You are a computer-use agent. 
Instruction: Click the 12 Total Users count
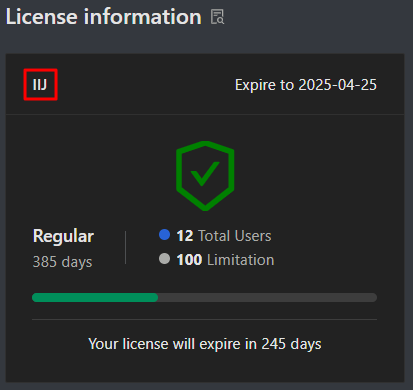coord(224,236)
